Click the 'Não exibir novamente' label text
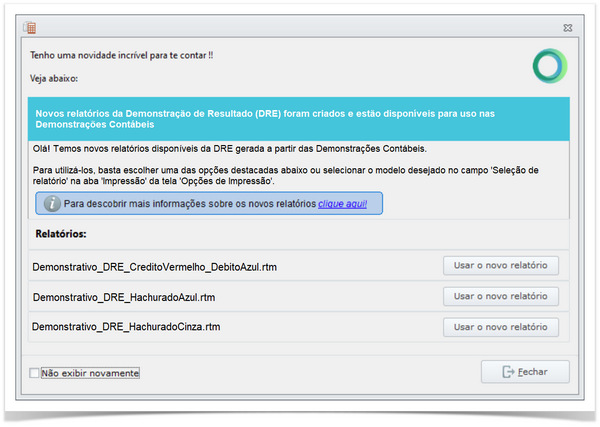The width and height of the screenshot is (600, 427). (x=90, y=373)
